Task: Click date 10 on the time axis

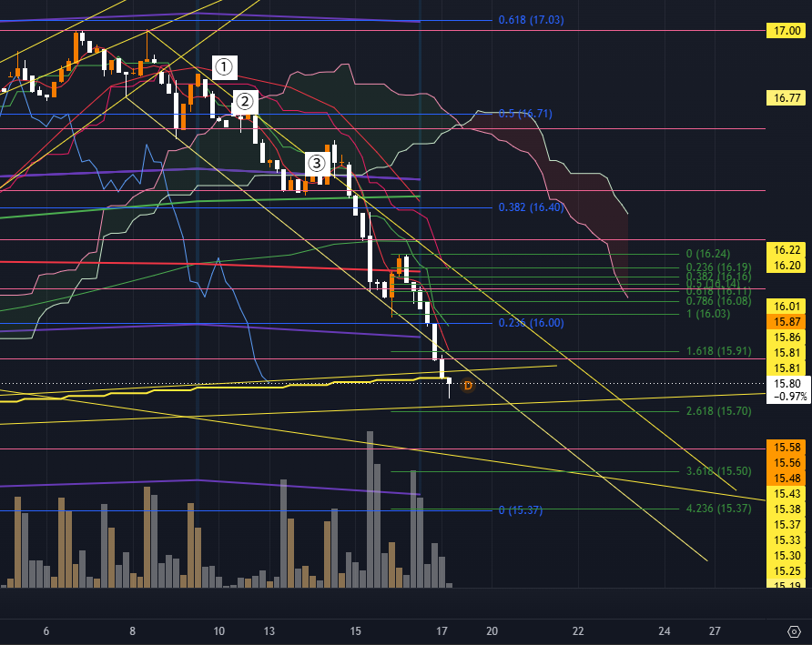Action: coord(219,631)
